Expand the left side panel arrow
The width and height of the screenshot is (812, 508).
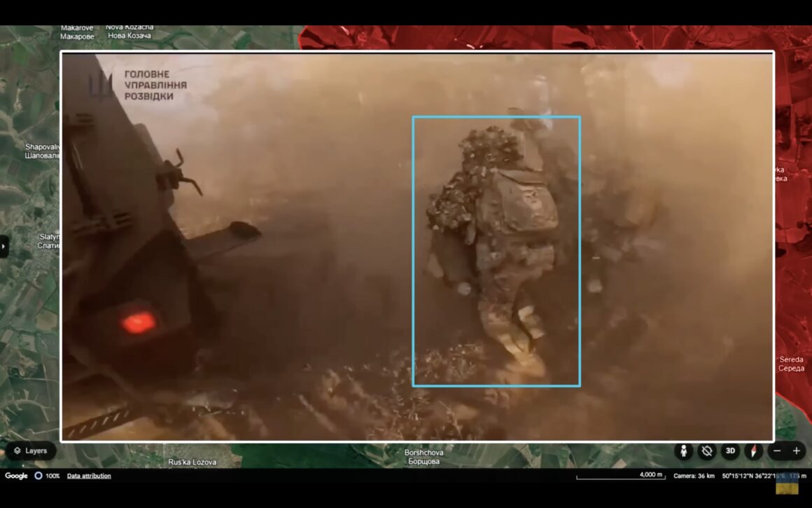[x=3, y=246]
